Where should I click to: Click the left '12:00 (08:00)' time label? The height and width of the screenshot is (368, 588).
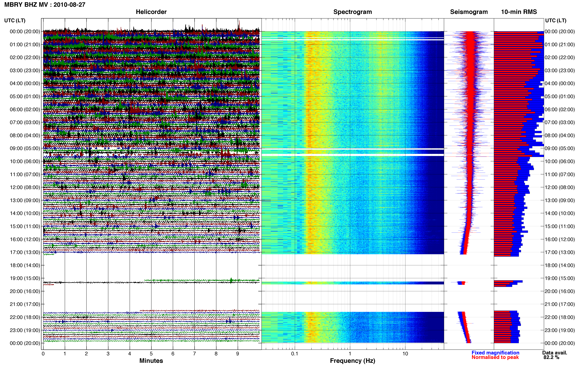(x=25, y=187)
